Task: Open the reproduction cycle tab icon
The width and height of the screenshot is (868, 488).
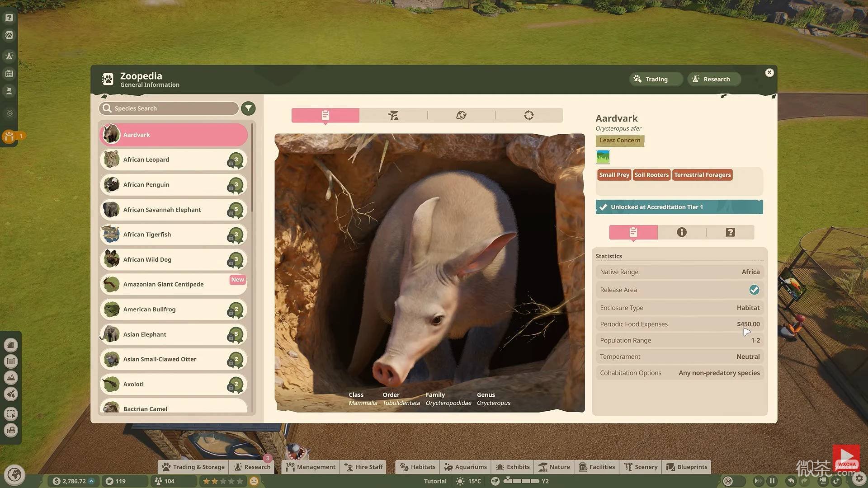Action: pyautogui.click(x=529, y=115)
